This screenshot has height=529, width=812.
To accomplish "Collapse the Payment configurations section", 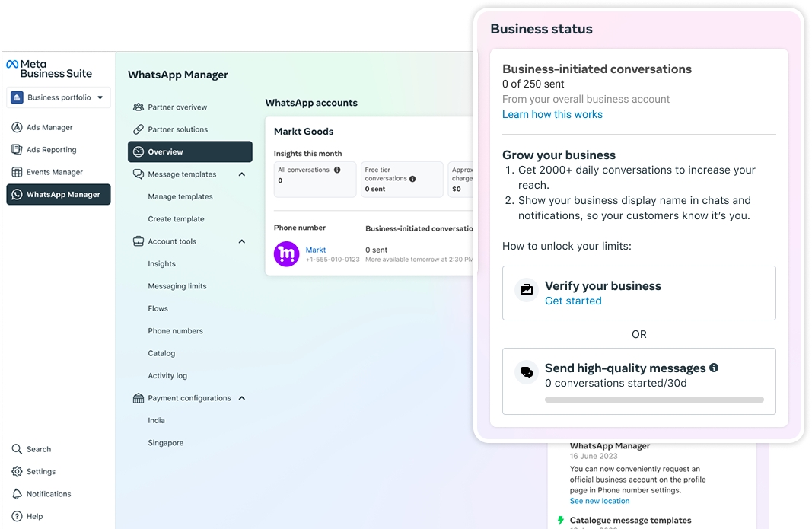I will (x=242, y=398).
